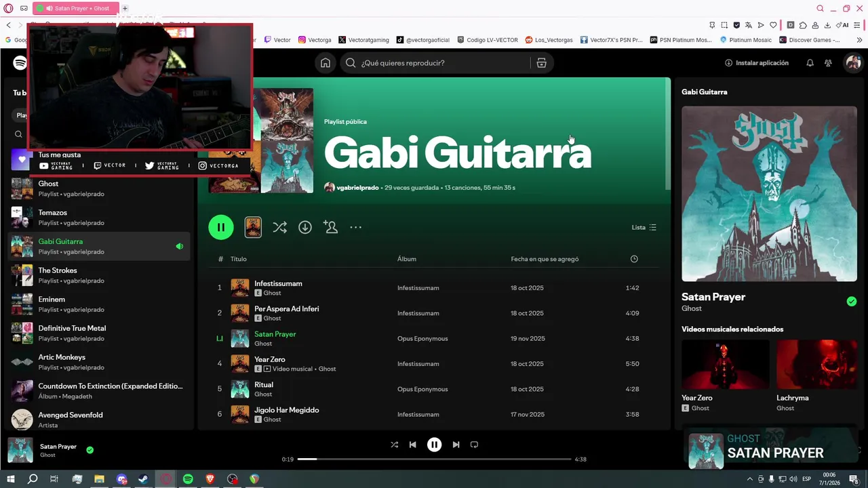Image resolution: width=868 pixels, height=488 pixels.
Task: Invite collaborators to the playlist
Action: [331, 228]
